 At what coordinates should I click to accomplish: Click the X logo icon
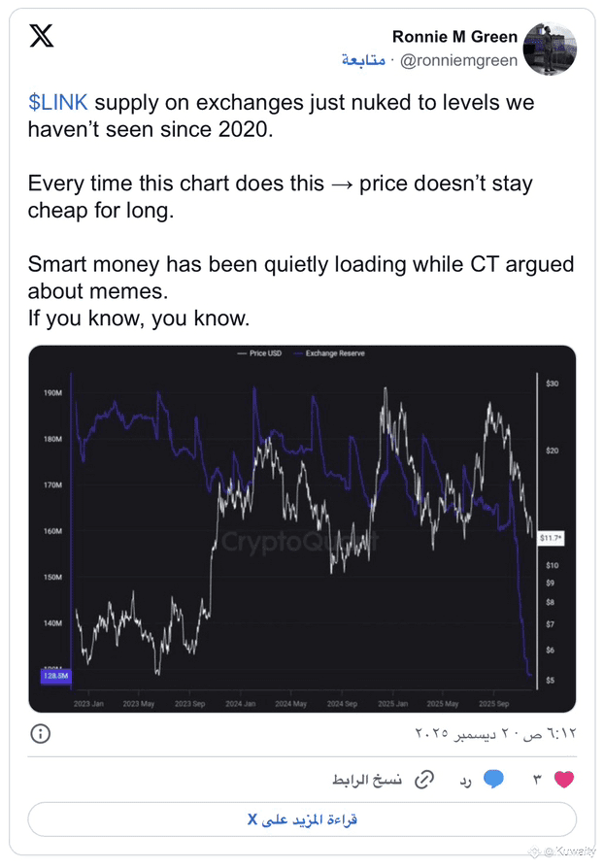click(x=42, y=37)
